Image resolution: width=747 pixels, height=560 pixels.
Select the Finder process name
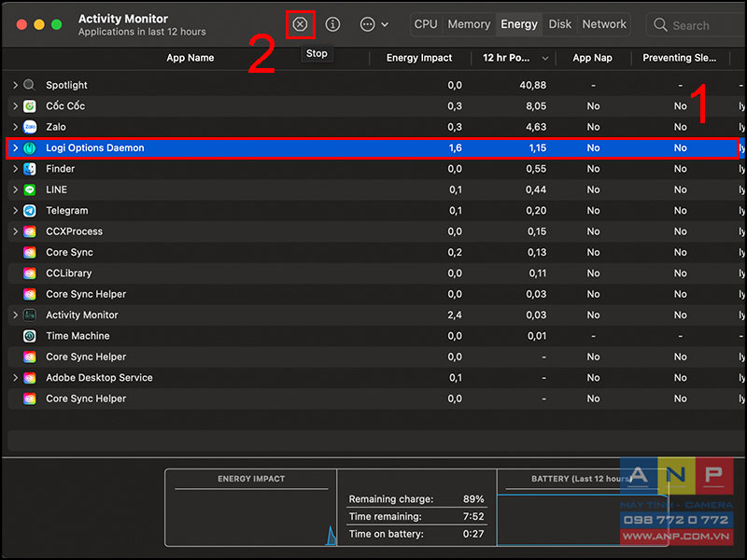tap(60, 169)
